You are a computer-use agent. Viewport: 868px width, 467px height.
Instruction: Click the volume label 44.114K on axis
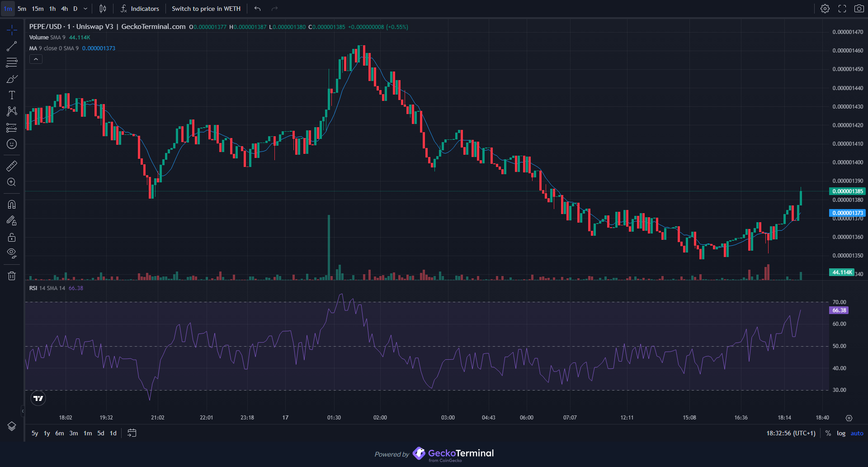pyautogui.click(x=842, y=272)
